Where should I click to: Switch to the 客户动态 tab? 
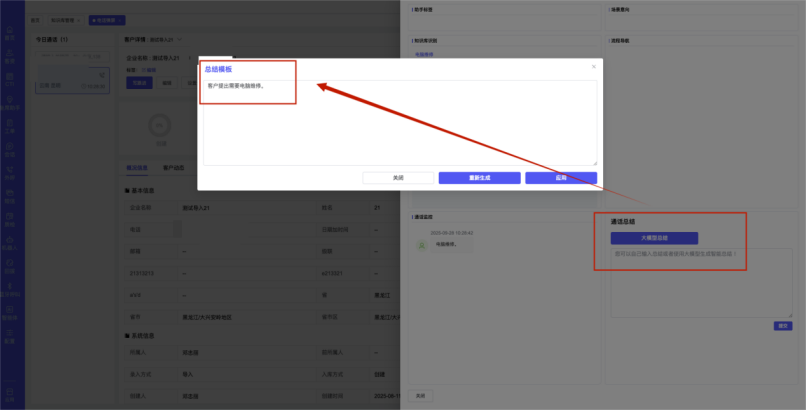coord(173,168)
